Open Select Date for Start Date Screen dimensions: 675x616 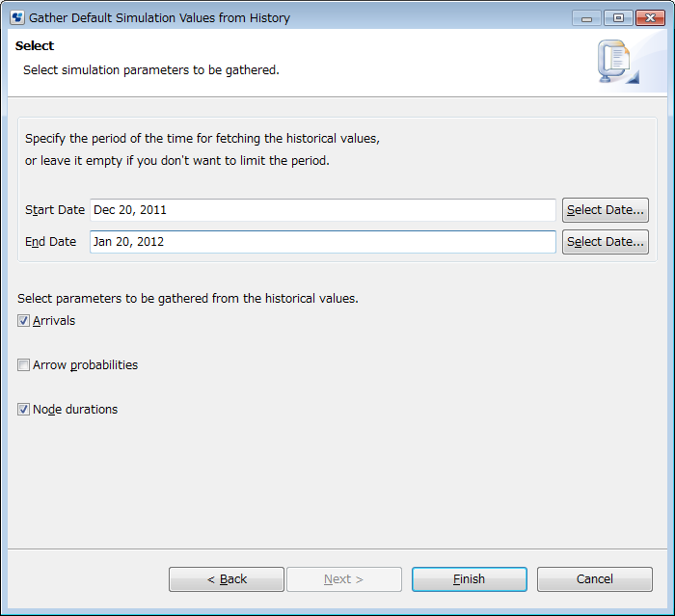point(605,210)
